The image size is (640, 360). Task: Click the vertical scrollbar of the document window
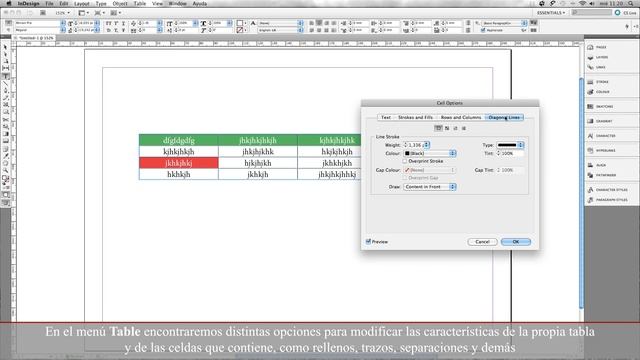click(x=581, y=192)
